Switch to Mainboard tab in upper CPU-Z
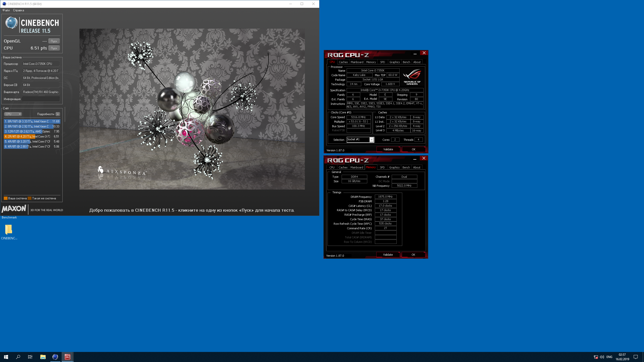 [357, 62]
